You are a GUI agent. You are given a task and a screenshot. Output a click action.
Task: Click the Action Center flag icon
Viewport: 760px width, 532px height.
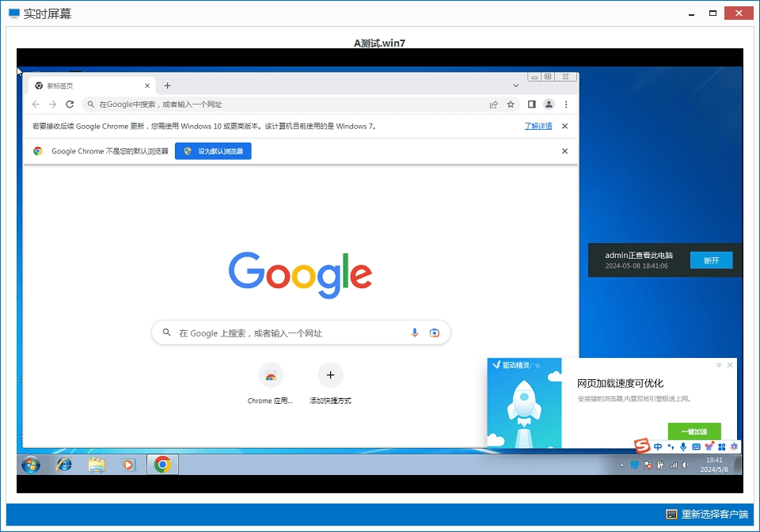(648, 465)
